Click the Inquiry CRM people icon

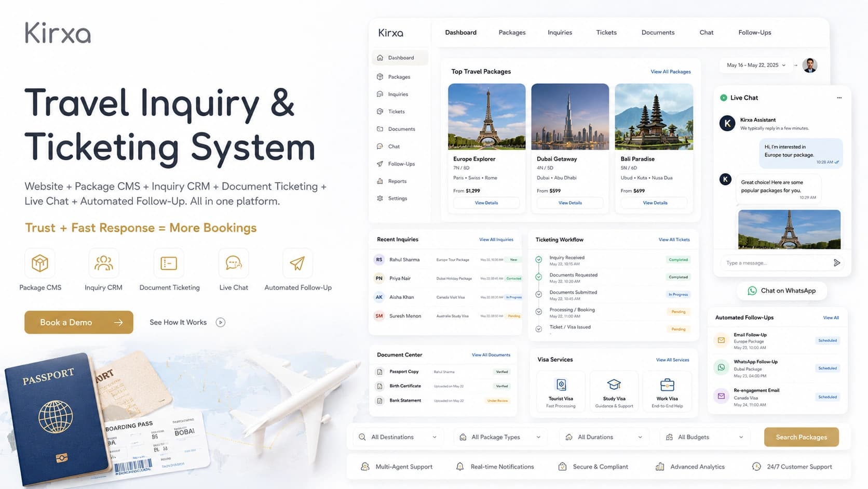[103, 263]
